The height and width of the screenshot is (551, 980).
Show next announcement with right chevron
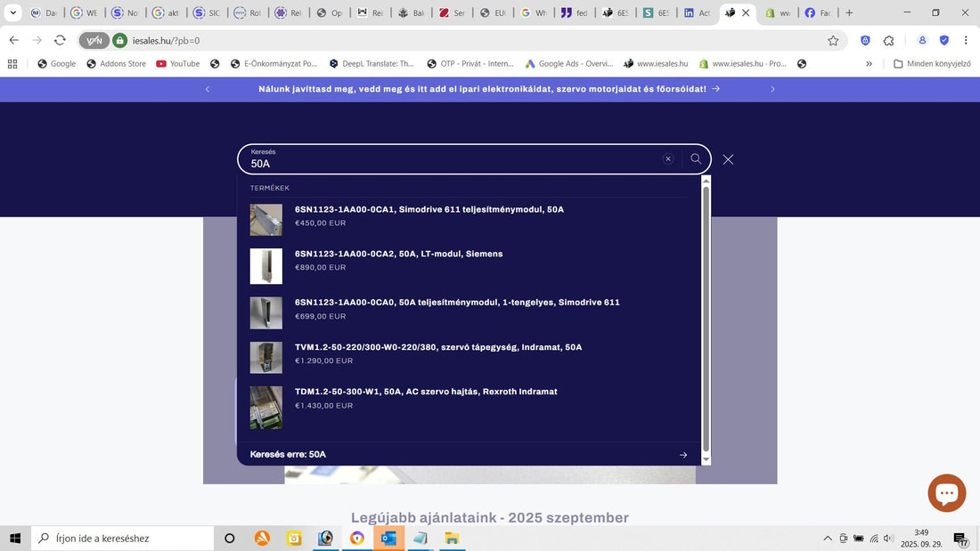pos(772,89)
